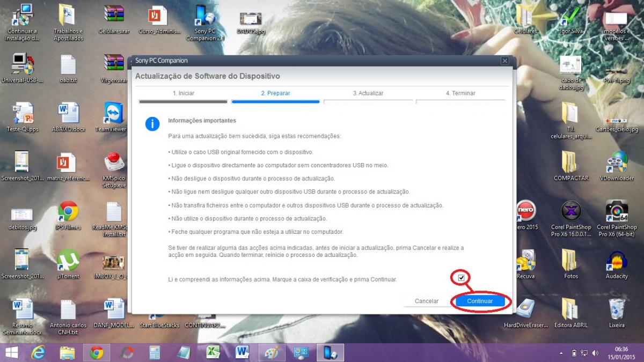The width and height of the screenshot is (644, 362).
Task: Select the Recuva desktop shortcut
Action: [x=525, y=264]
